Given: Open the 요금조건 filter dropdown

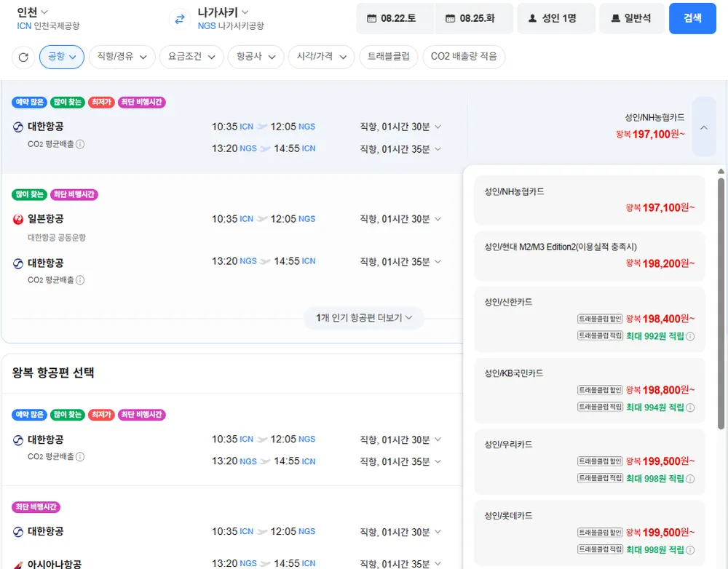Looking at the screenshot, I should (x=191, y=57).
